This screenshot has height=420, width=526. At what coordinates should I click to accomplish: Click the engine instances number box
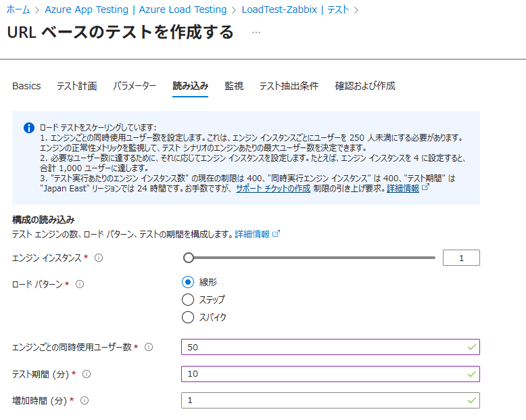[460, 258]
